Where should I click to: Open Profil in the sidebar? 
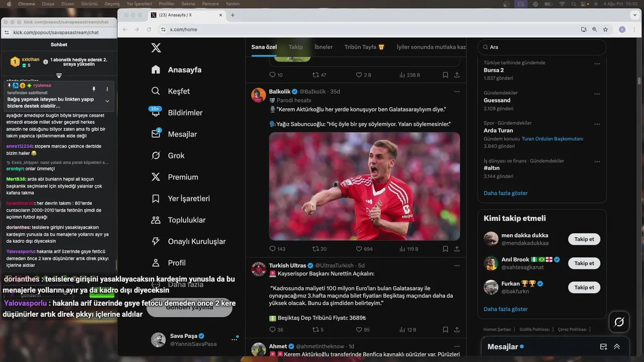pos(169,262)
